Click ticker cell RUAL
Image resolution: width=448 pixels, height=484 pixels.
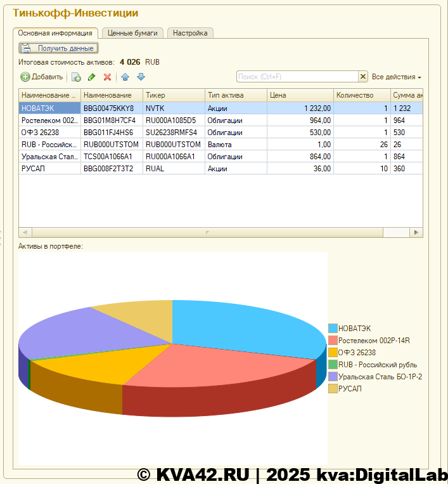(174, 169)
